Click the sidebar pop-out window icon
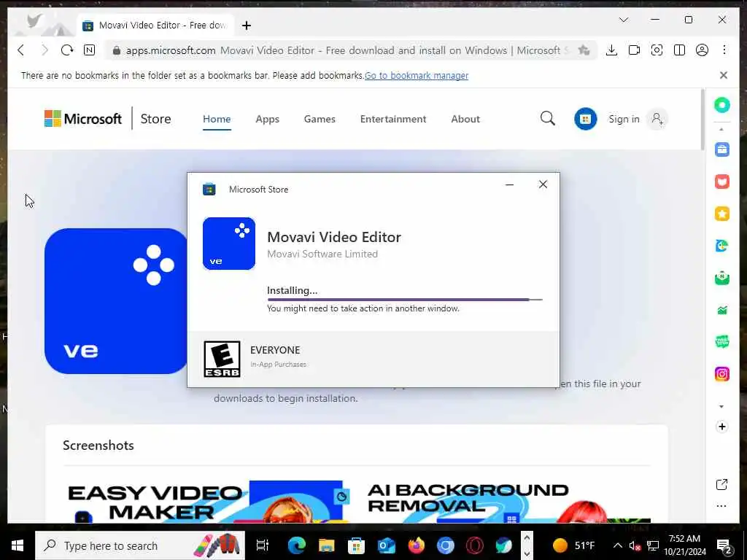The height and width of the screenshot is (560, 747). tap(721, 484)
